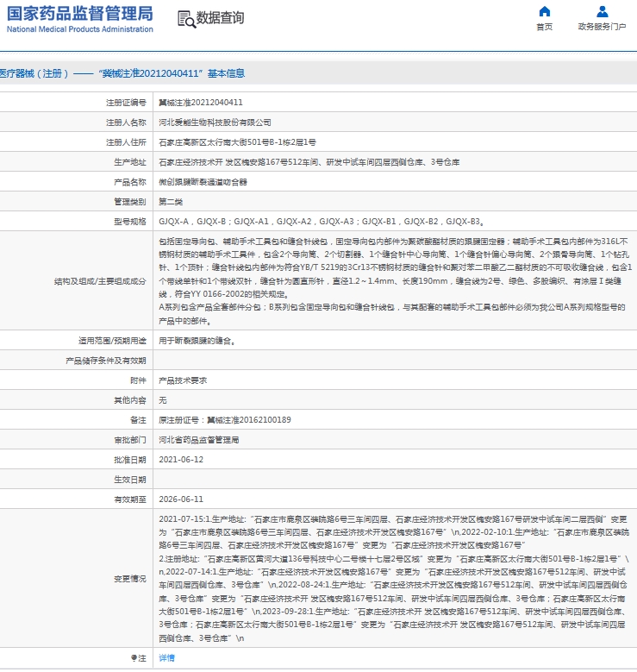Click approval date 2021-06-12
The height and width of the screenshot is (672, 637).
[181, 460]
